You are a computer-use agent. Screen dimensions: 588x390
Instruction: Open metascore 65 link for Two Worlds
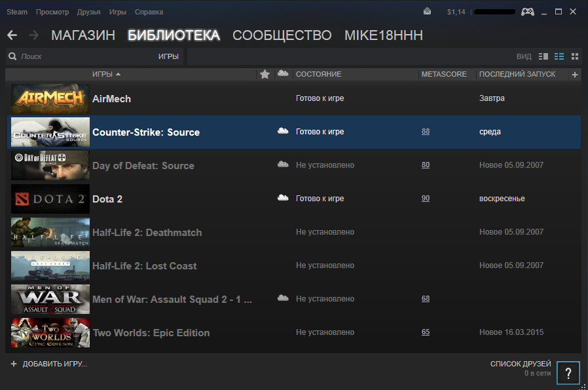[x=426, y=332]
